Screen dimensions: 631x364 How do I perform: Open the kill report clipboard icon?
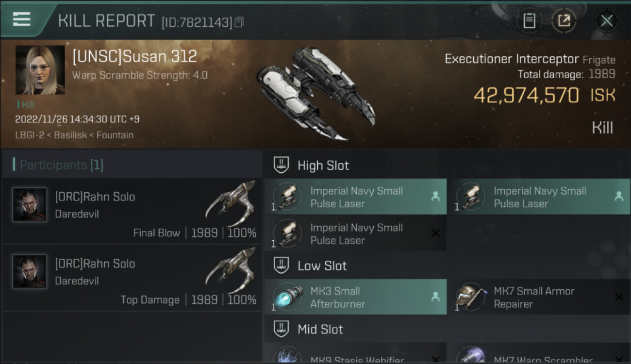pyautogui.click(x=529, y=20)
